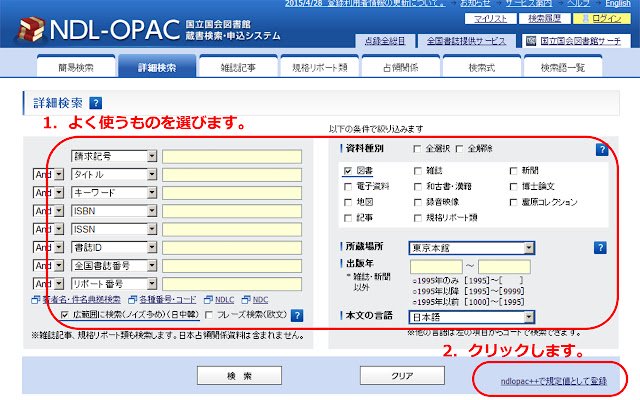Image resolution: width=640 pixels, height=400 pixels.
Task: Click the 検索 button
Action: 240,376
